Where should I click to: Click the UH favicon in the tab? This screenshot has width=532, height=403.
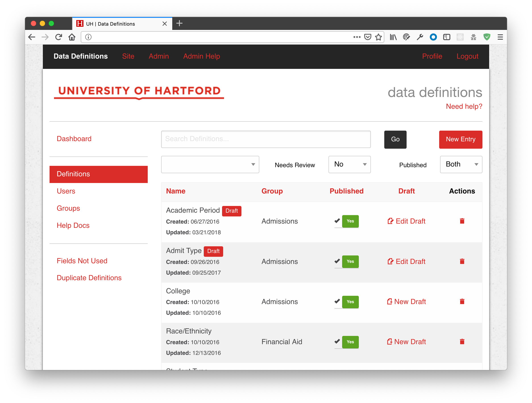point(80,24)
